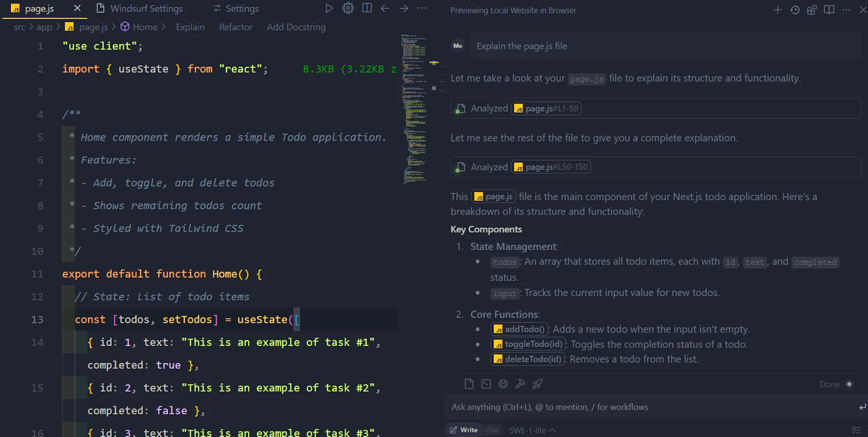The height and width of the screenshot is (437, 868).
Task: Click Add Docstring above the code
Action: coord(296,27)
